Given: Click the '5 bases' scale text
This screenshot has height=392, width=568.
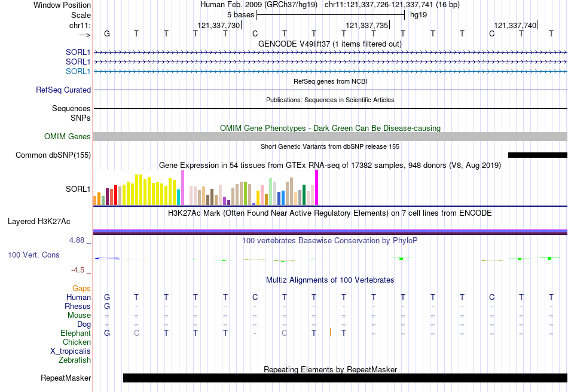Looking at the screenshot, I should click(x=240, y=15).
